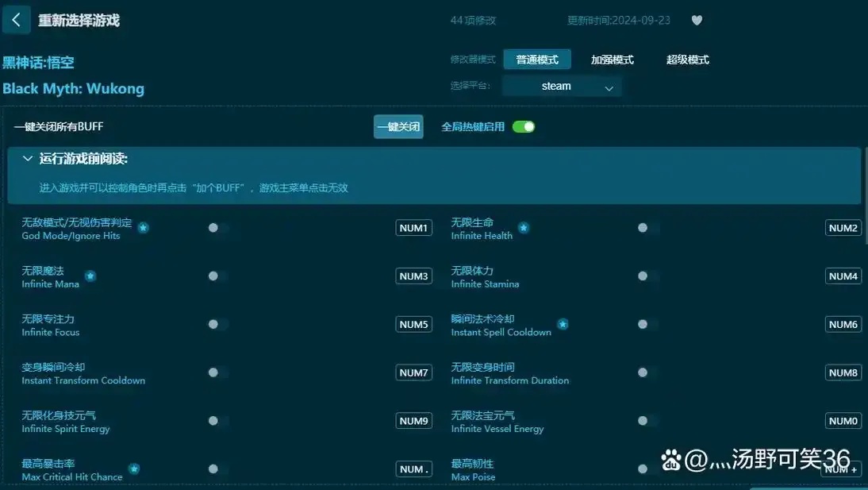The image size is (868, 490).
Task: Click the vertical scrollbar thumb
Action: tap(866, 195)
